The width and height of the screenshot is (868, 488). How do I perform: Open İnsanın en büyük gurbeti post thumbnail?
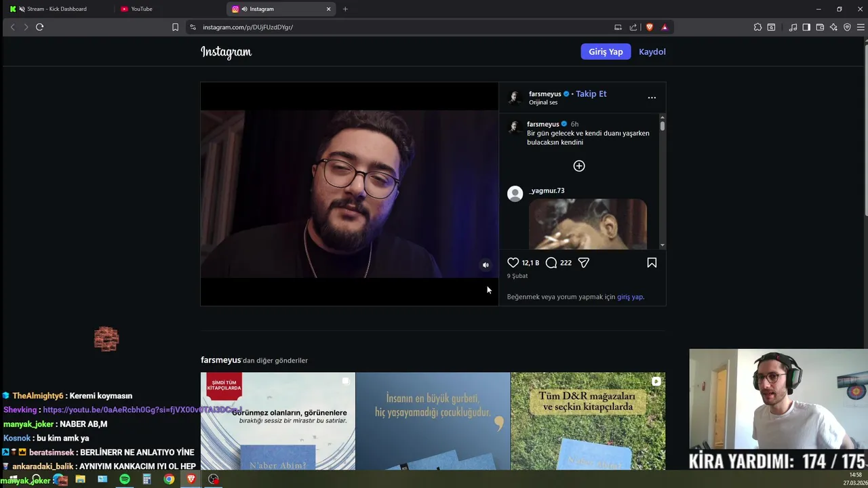433,421
